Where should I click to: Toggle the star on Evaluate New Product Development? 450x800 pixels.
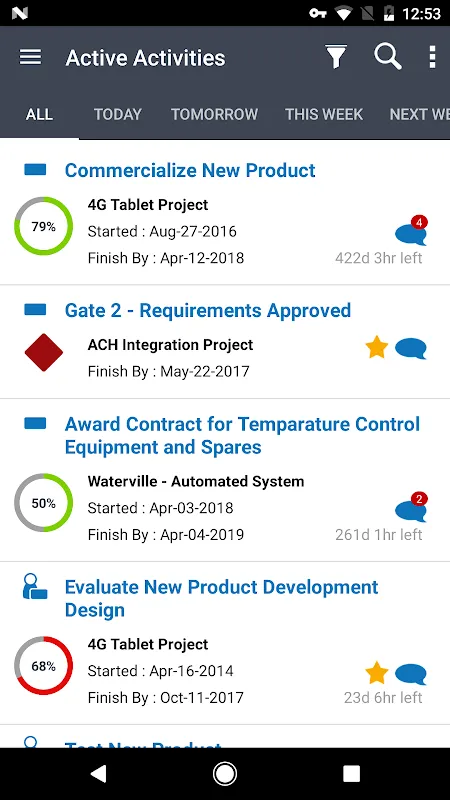click(377, 673)
